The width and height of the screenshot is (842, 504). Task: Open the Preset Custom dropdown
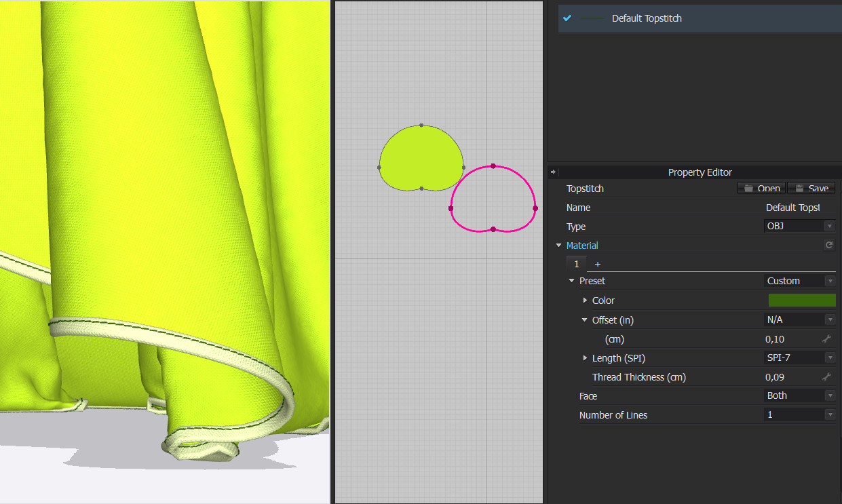pyautogui.click(x=800, y=281)
